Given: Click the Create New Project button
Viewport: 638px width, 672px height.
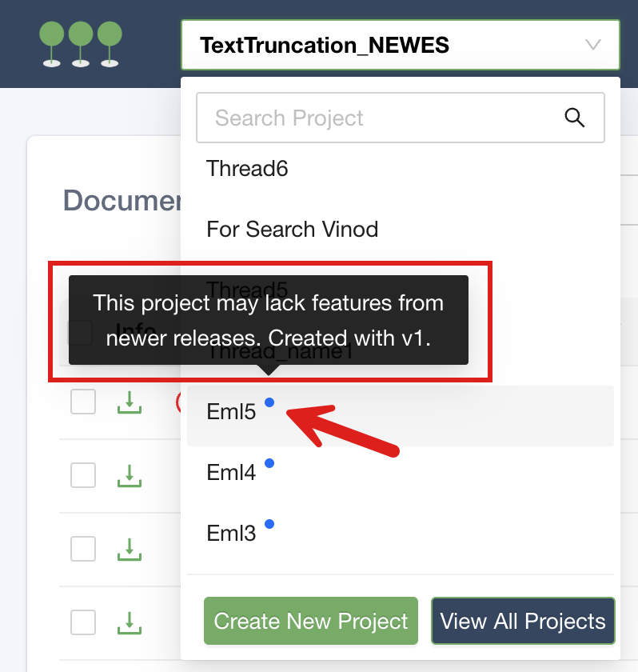Looking at the screenshot, I should click(x=310, y=621).
